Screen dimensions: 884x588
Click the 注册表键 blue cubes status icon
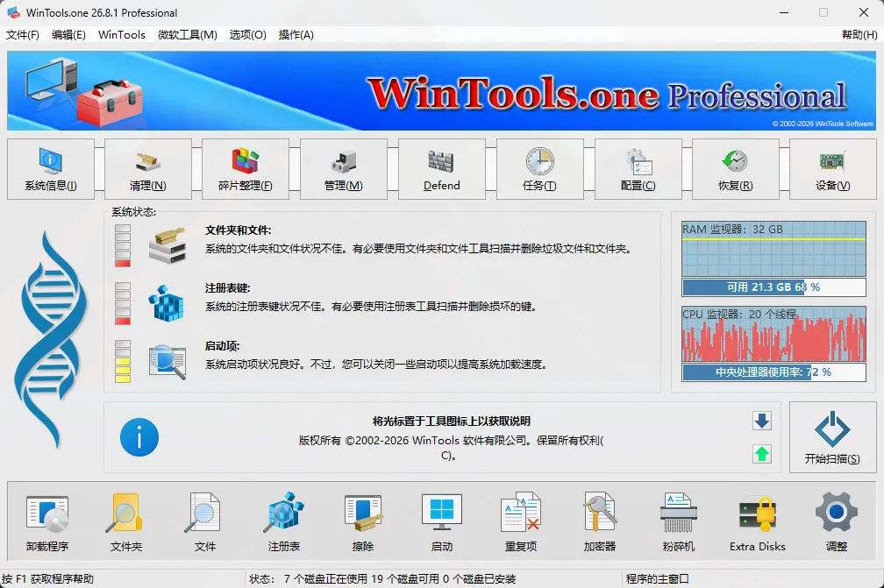167,303
